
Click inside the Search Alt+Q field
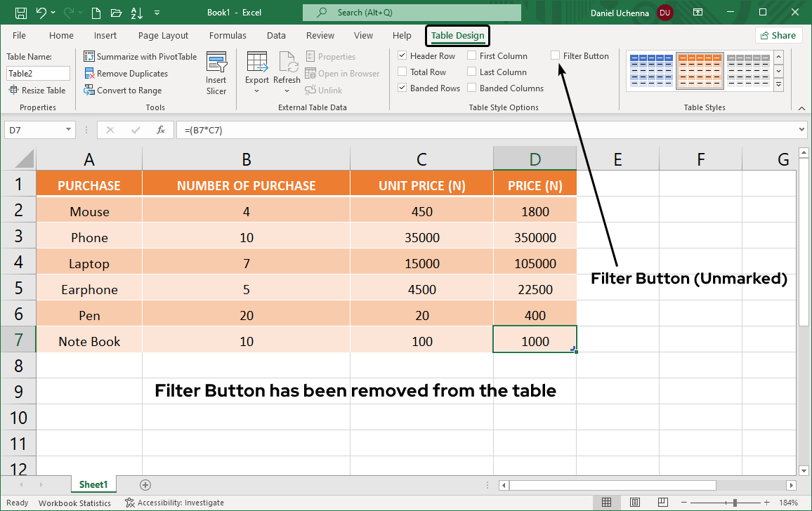click(411, 12)
